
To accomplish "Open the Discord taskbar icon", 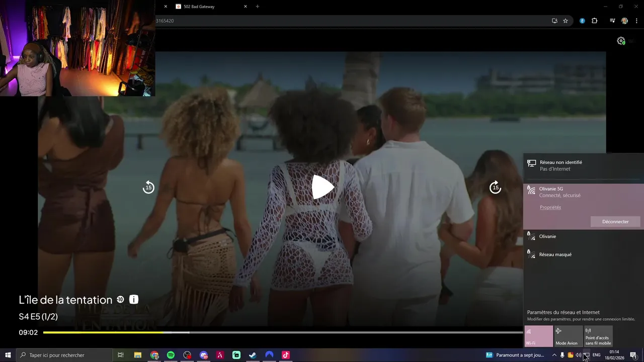I will pos(203,355).
